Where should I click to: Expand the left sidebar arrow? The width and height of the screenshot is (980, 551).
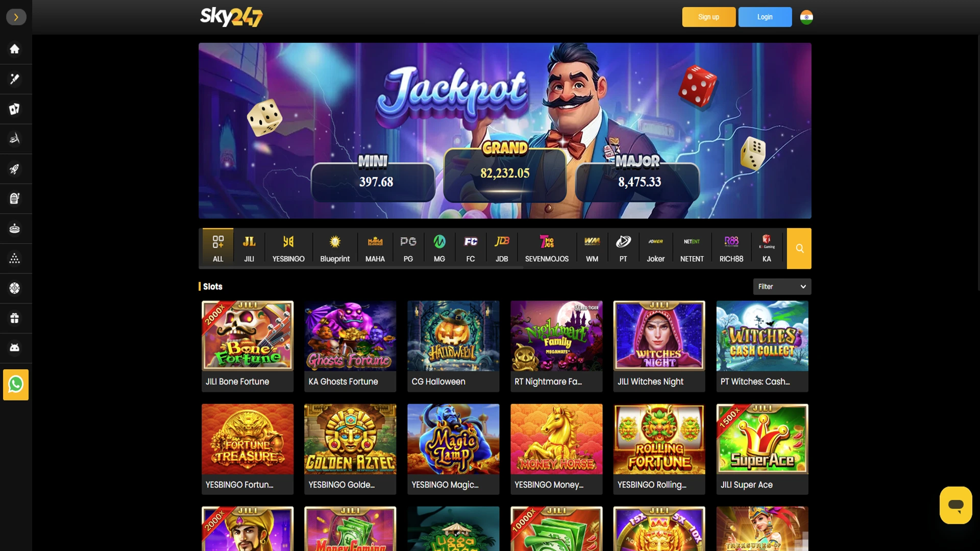tap(16, 17)
